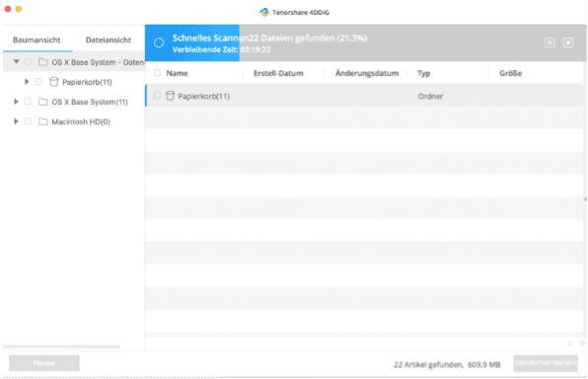Tick the select-all checkbox beside Name
This screenshot has height=379, width=588.
click(x=157, y=73)
